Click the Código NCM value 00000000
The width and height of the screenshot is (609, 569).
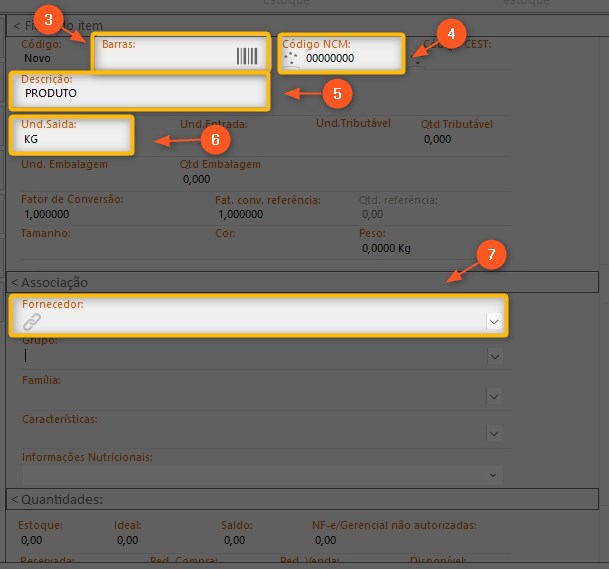[x=330, y=59]
